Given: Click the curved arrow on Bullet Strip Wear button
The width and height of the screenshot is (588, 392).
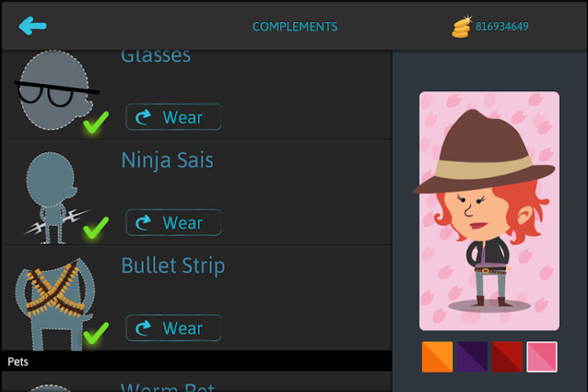Looking at the screenshot, I should point(143,328).
